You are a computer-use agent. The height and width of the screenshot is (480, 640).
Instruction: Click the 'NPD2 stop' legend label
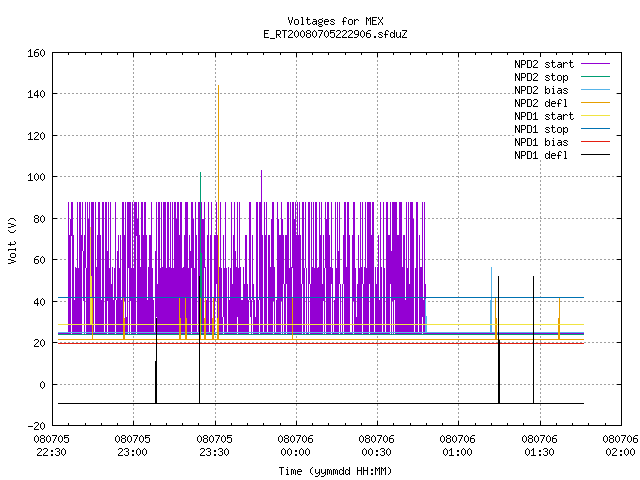pyautogui.click(x=541, y=77)
